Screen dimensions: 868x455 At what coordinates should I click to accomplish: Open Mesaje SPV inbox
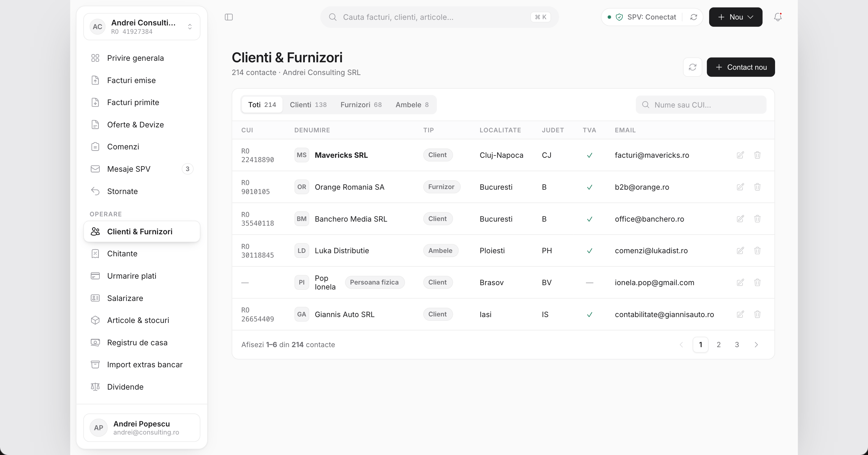point(142,169)
